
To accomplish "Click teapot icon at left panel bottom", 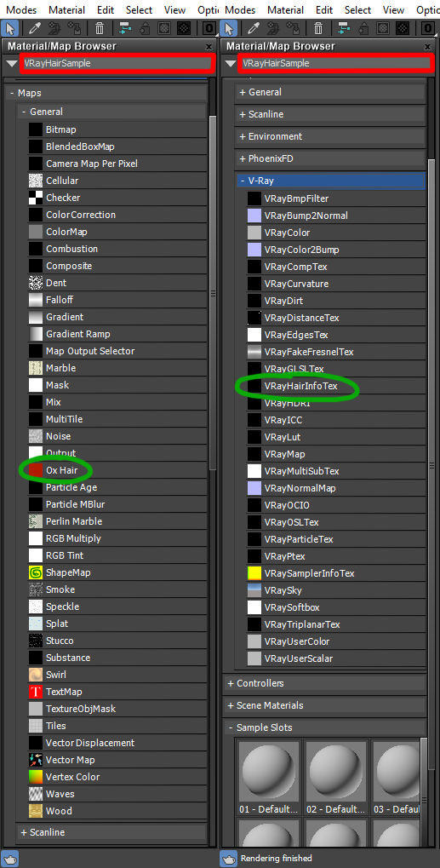I will click(9, 859).
